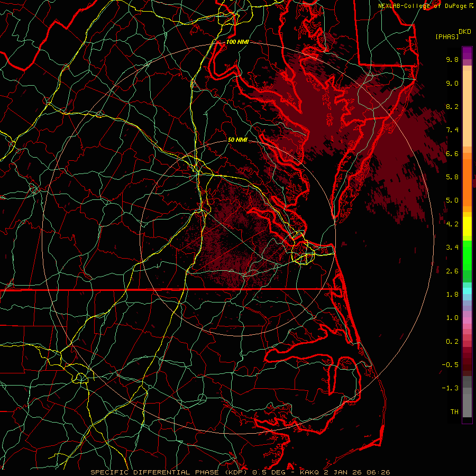Image resolution: width=476 pixels, height=476 pixels.
Task: Select the 5.0 legend value
Action: pos(452,200)
